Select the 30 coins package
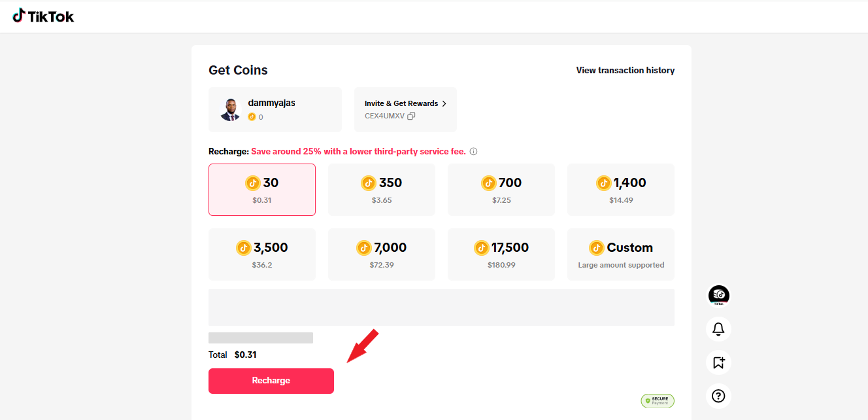The width and height of the screenshot is (868, 420). [x=262, y=190]
